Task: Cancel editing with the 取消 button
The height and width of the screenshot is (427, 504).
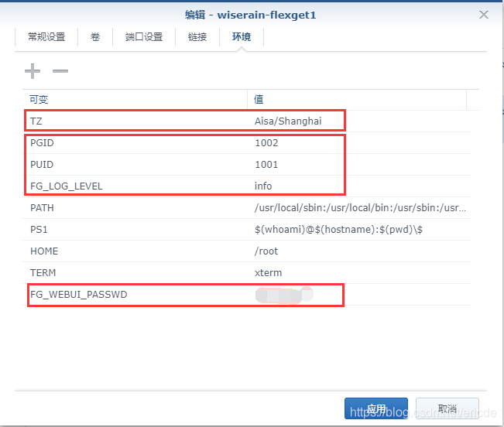Action: pos(447,408)
